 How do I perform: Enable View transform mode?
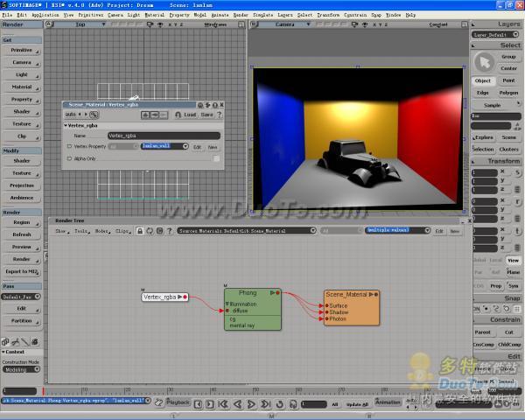[x=514, y=260]
